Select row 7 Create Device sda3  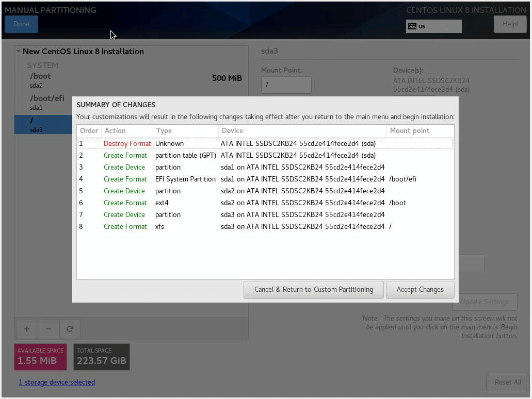[x=265, y=214]
